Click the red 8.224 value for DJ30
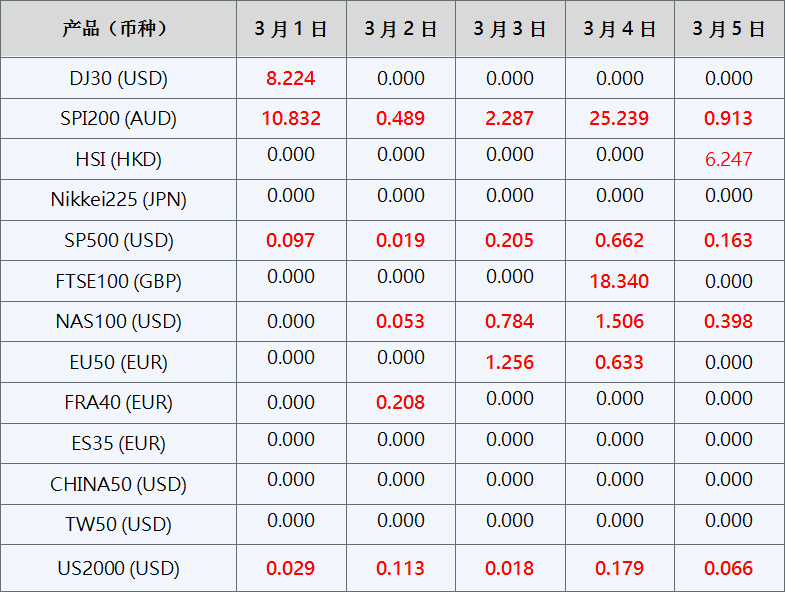 click(x=291, y=78)
